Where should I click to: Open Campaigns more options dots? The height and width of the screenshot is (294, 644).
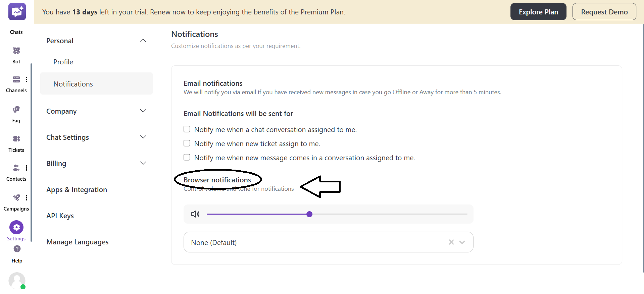tap(27, 198)
